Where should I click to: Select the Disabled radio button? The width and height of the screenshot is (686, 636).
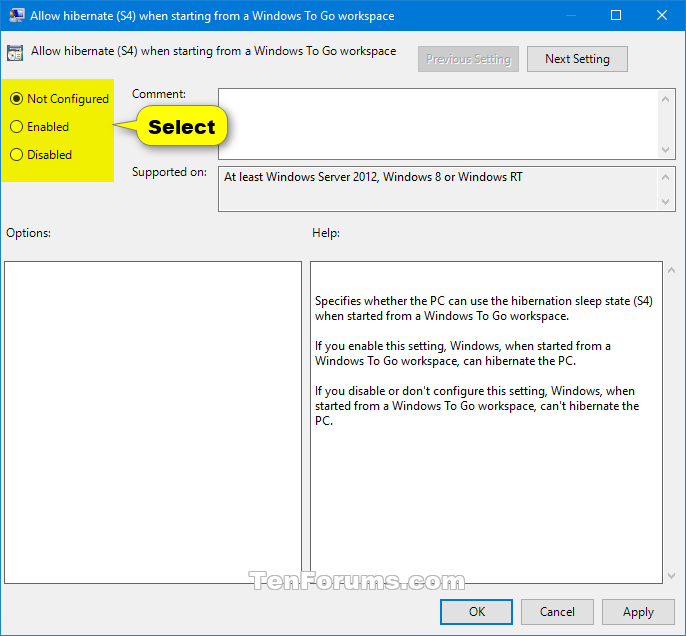pyautogui.click(x=16, y=155)
